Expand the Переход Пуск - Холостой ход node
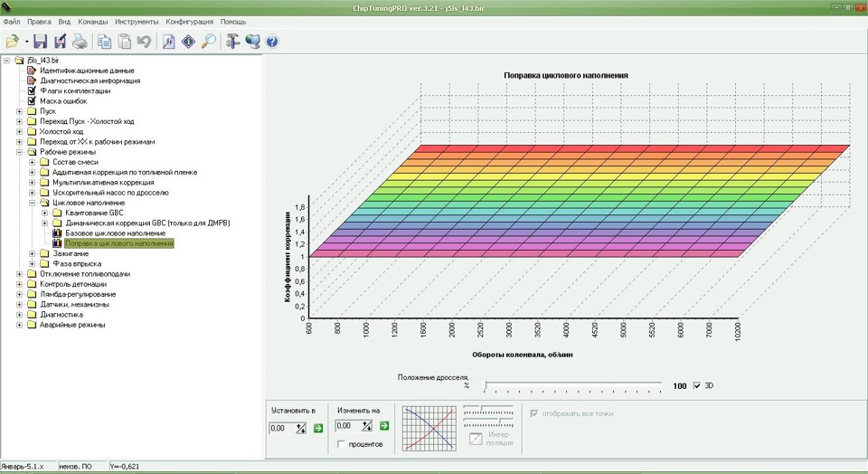 tap(19, 121)
